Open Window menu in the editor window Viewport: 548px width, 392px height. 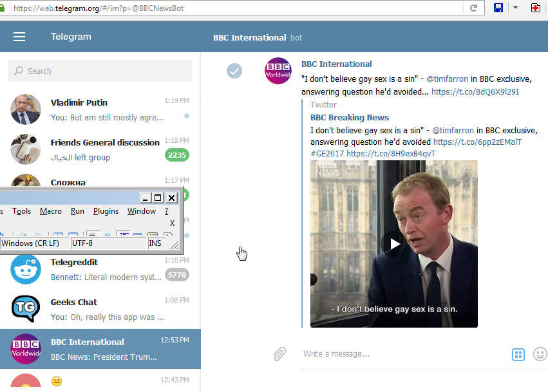tap(142, 211)
